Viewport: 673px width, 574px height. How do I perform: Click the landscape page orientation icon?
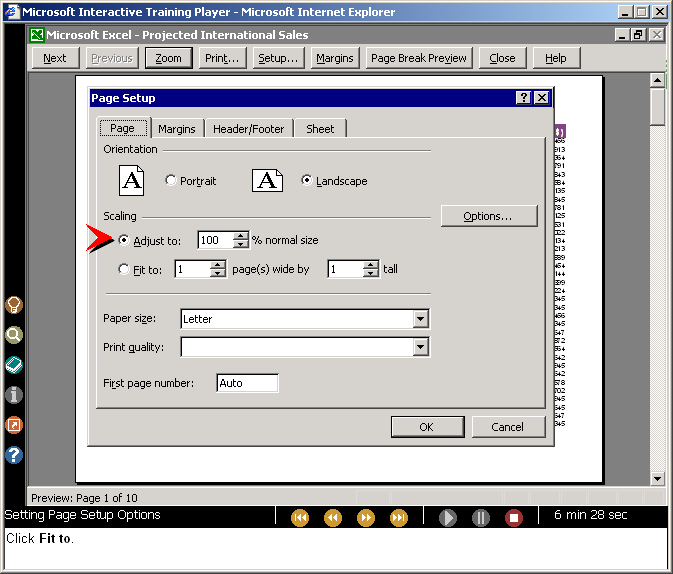pyautogui.click(x=267, y=180)
